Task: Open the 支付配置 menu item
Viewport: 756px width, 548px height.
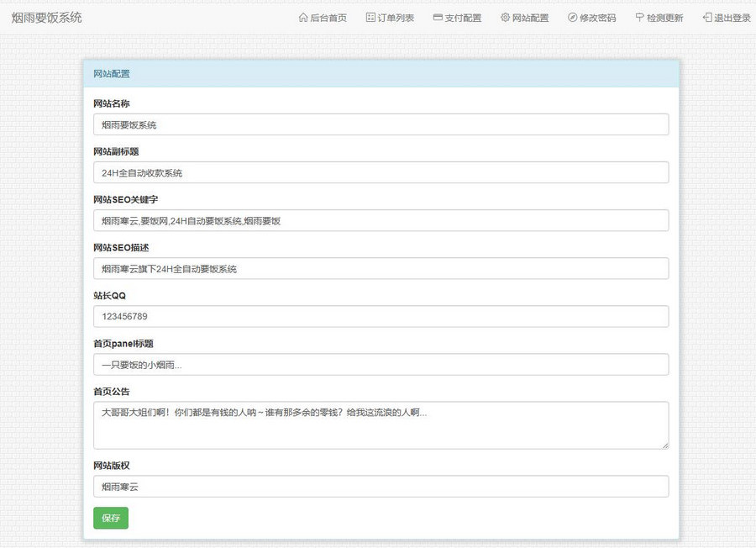Action: click(x=462, y=17)
